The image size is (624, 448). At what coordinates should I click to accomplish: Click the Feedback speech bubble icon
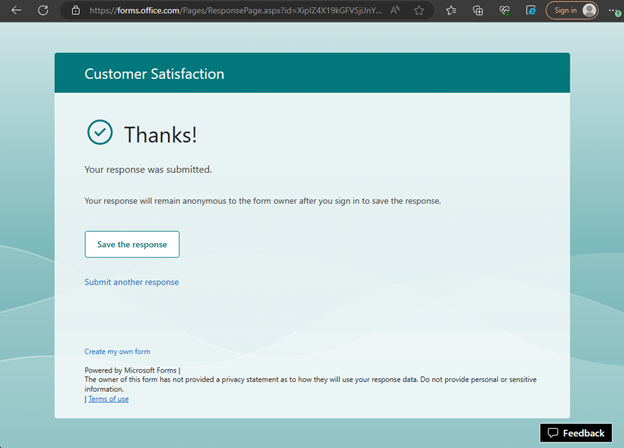coord(553,433)
